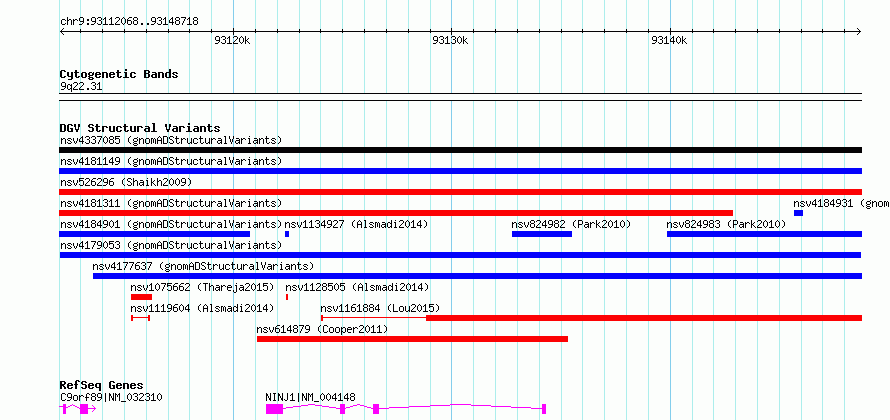Click the tiny red nsv1128505 marker

pos(287,297)
